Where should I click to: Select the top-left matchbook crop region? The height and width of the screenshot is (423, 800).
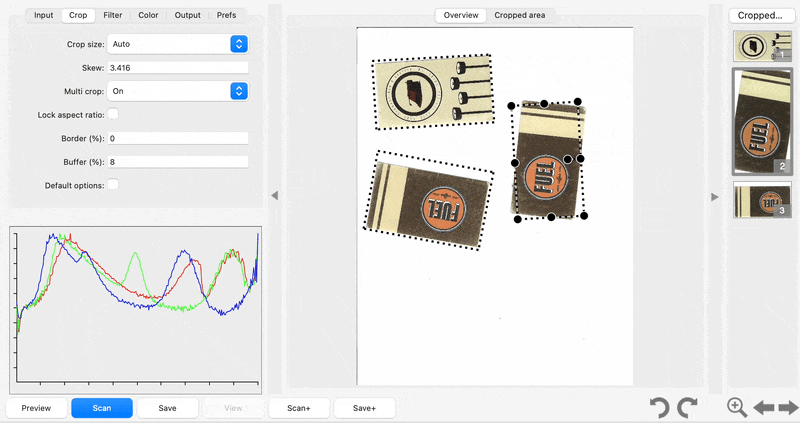click(433, 92)
